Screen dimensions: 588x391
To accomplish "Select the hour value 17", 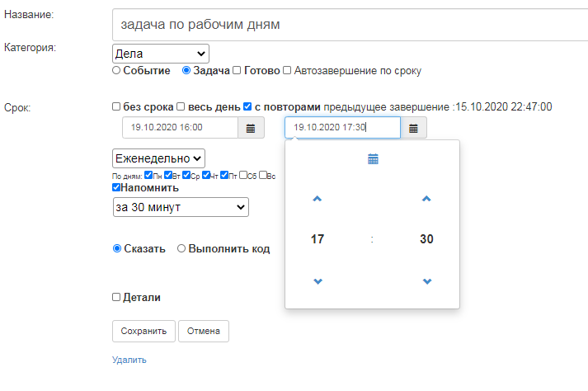I will [x=318, y=239].
